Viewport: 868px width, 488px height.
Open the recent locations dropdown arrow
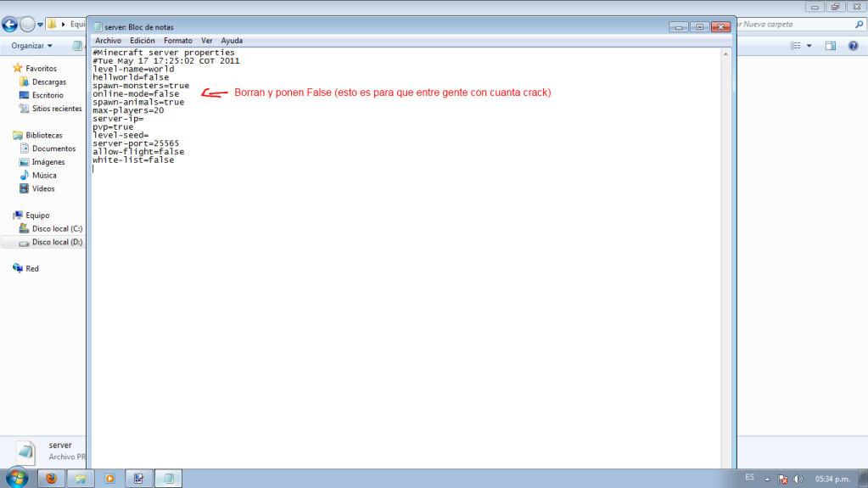point(41,25)
